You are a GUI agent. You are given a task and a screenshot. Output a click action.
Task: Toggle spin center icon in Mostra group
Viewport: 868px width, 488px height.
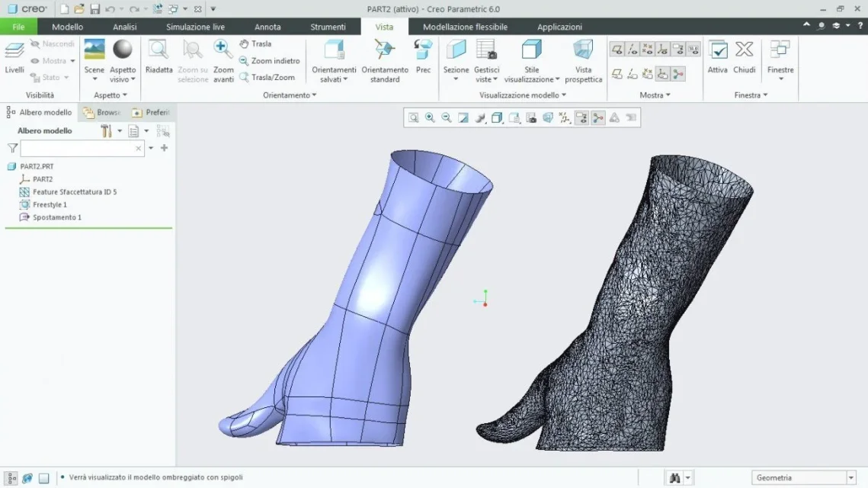tap(677, 74)
